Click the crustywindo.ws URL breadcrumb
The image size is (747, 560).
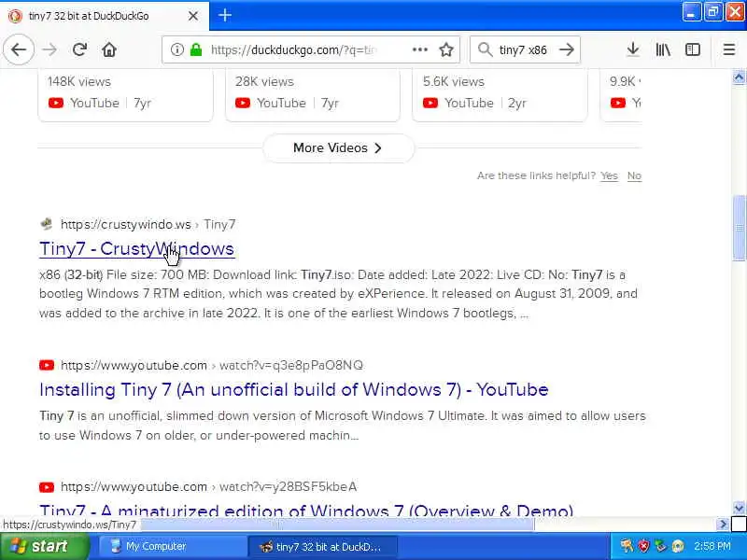pos(148,224)
